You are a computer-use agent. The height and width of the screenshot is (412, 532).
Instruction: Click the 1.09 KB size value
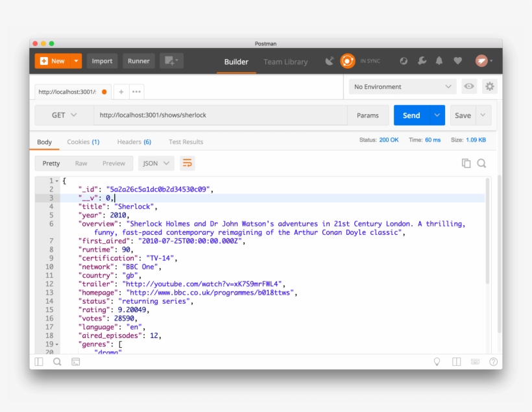(x=476, y=140)
